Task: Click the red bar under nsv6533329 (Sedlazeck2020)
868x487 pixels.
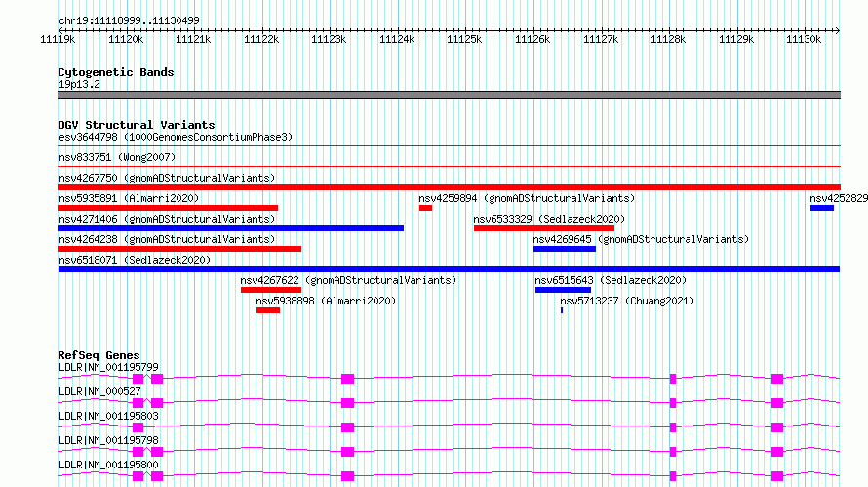Action: (x=544, y=228)
